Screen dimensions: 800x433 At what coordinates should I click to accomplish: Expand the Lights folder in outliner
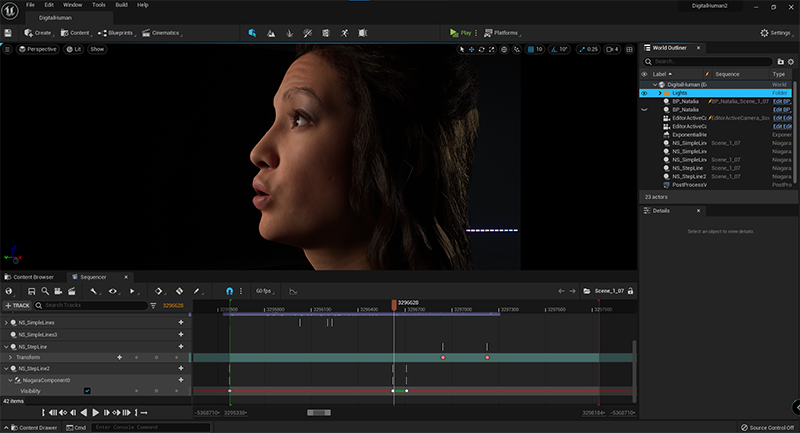pos(659,93)
